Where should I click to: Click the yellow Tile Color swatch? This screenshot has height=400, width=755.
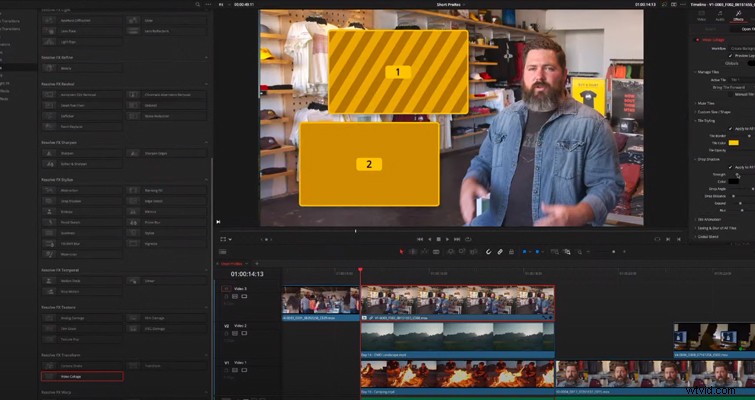coord(733,143)
